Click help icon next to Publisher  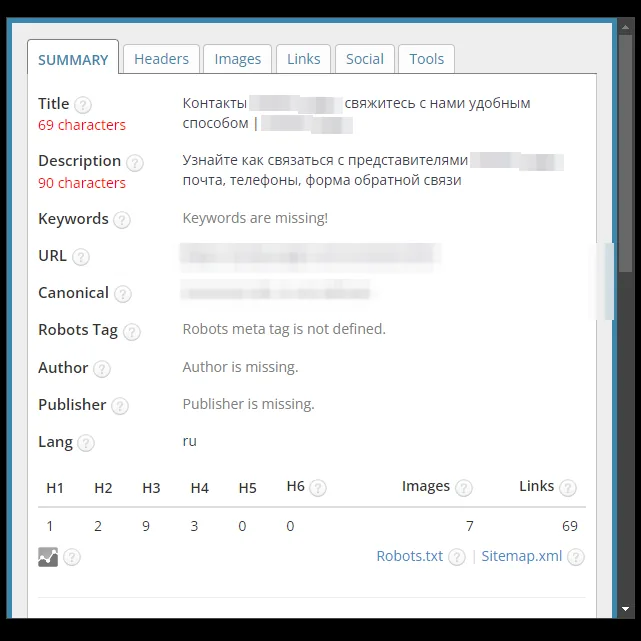coord(120,406)
